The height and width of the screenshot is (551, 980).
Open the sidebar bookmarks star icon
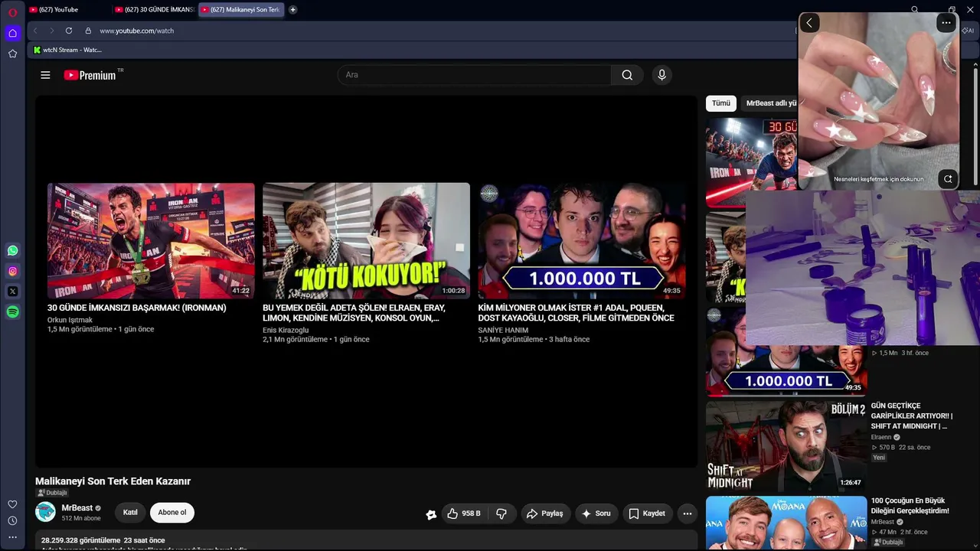click(x=12, y=54)
